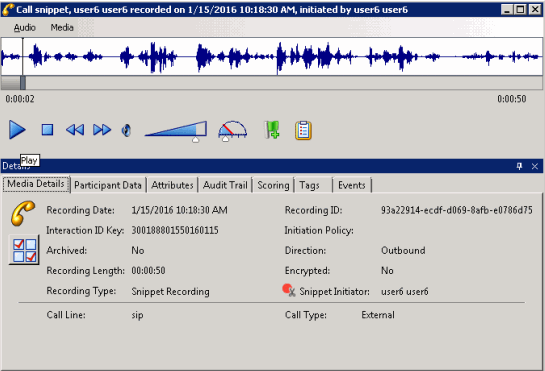The height and width of the screenshot is (371, 545).
Task: Select the Events tab
Action: tap(351, 185)
